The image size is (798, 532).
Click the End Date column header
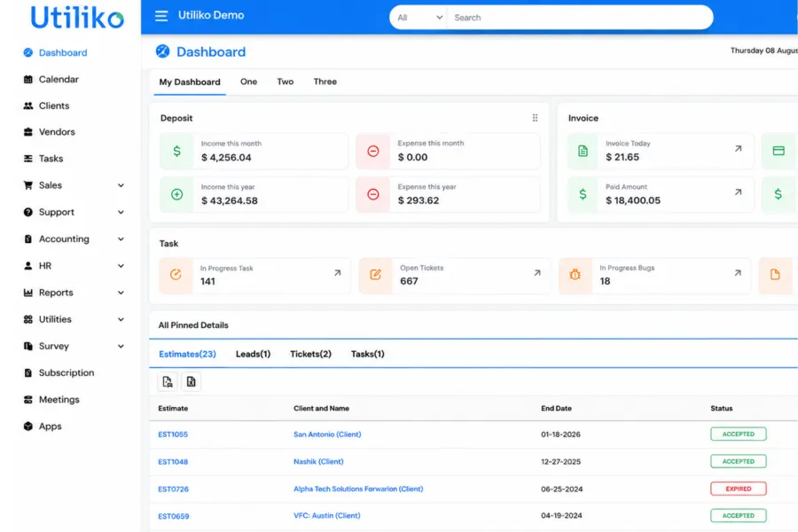556,408
